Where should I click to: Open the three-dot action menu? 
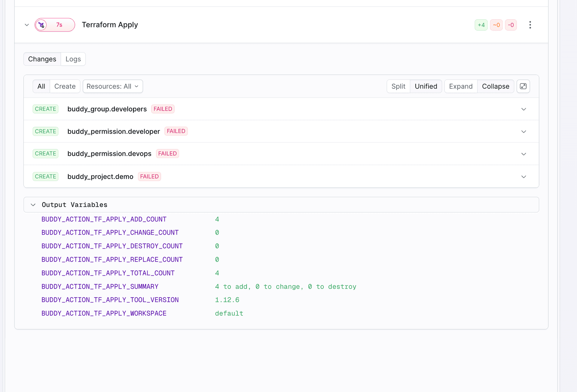coord(530,25)
